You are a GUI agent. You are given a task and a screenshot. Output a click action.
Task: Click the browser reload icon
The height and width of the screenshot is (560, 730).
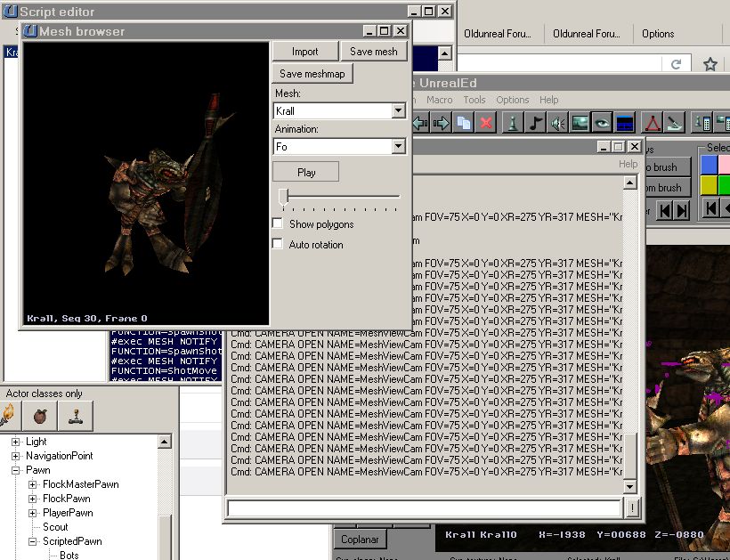click(676, 64)
